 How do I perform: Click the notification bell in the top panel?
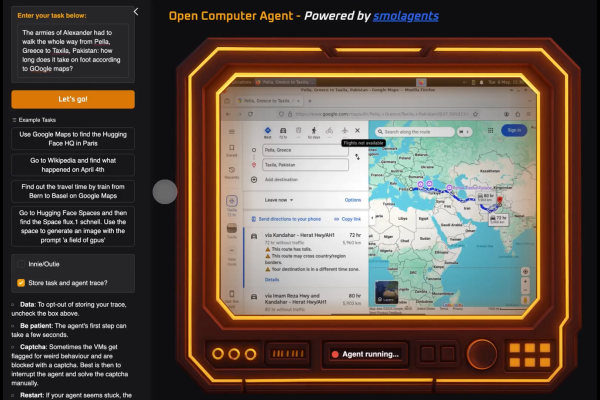point(482,82)
